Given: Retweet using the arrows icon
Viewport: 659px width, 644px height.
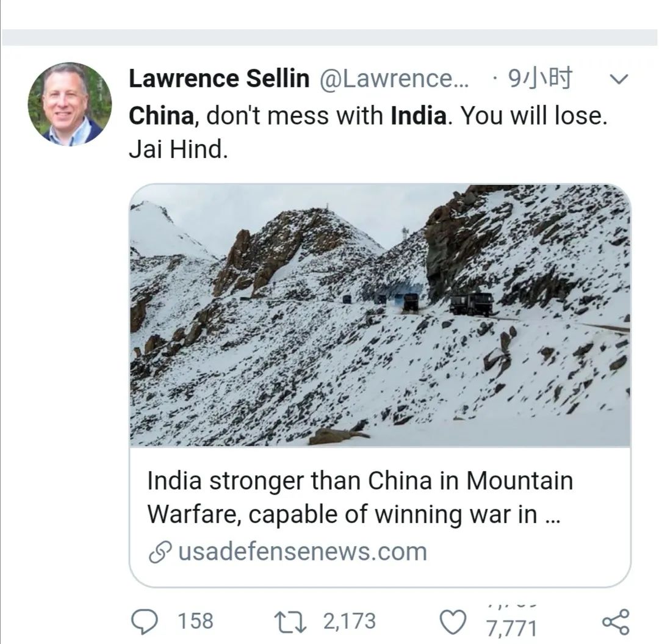Looking at the screenshot, I should (290, 621).
